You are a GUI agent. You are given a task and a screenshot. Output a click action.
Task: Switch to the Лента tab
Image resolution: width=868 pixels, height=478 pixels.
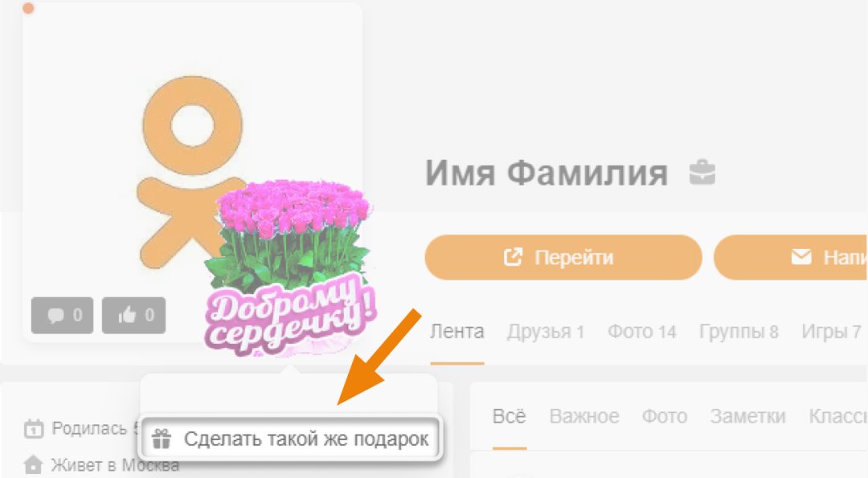pyautogui.click(x=457, y=332)
